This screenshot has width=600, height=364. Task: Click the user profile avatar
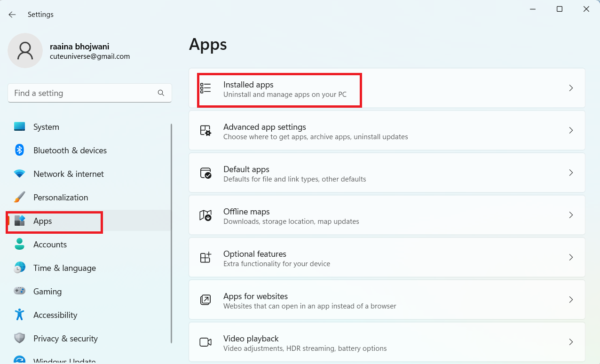click(x=25, y=50)
